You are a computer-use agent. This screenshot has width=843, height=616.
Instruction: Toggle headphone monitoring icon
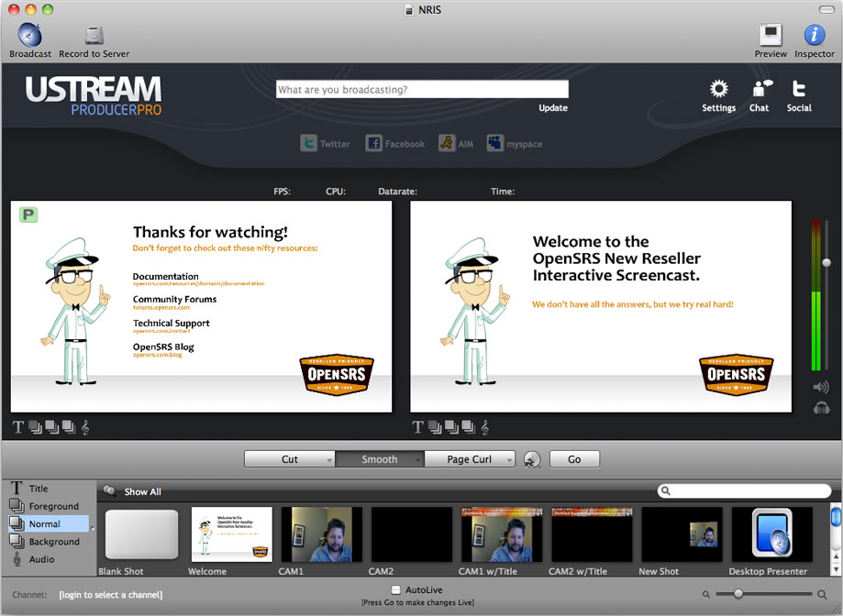click(821, 408)
